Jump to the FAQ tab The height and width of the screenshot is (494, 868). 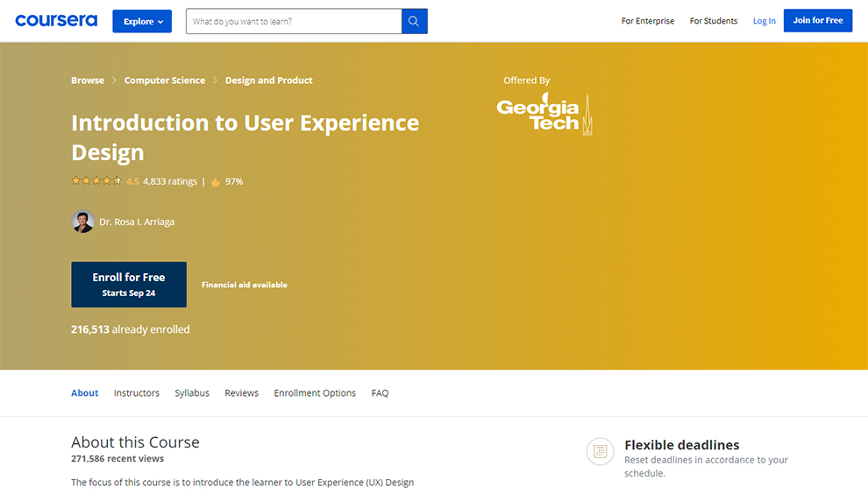pos(380,392)
